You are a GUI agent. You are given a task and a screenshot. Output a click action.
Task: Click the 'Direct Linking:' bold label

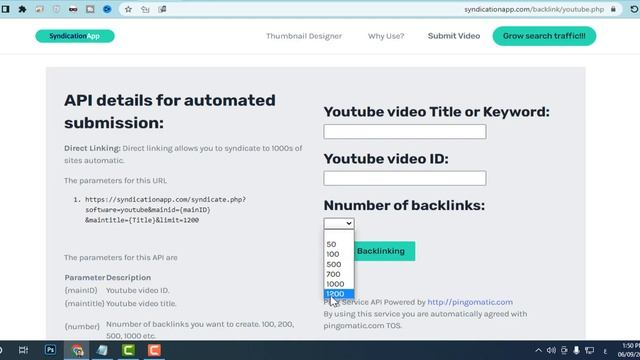(x=92, y=148)
